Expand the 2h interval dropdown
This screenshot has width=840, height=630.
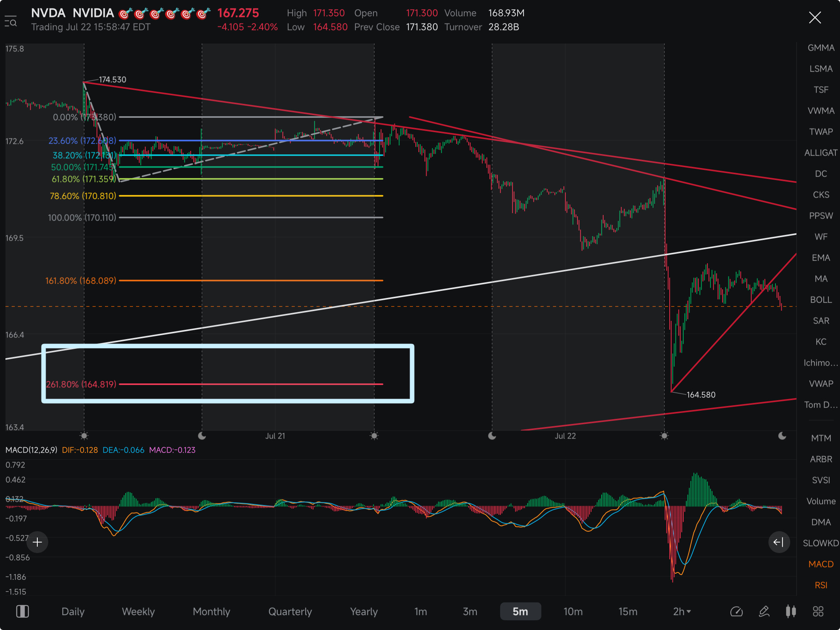[x=682, y=612]
